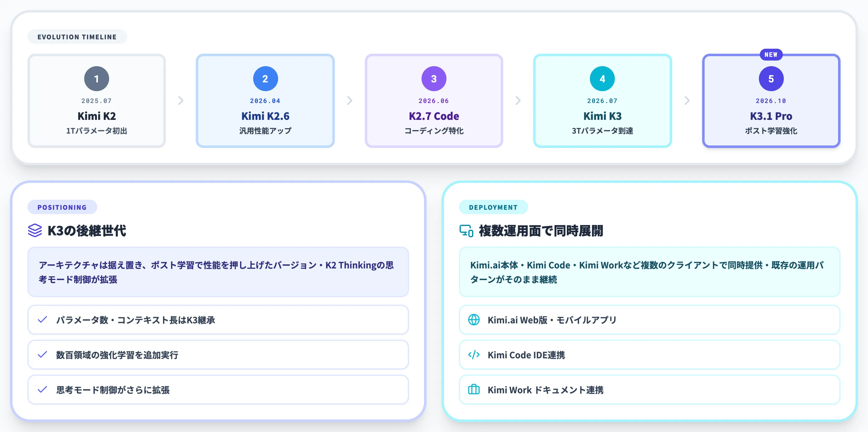The height and width of the screenshot is (432, 868).
Task: Click checkmark next to 数百領域の強化学習を追加実行
Action: point(42,355)
